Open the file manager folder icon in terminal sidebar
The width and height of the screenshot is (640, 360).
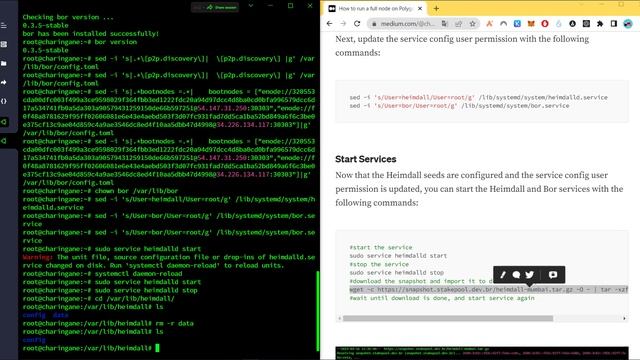[4, 63]
